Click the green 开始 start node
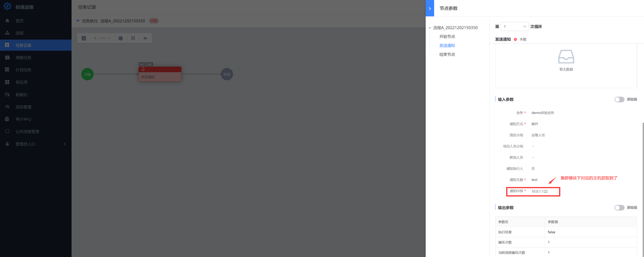This screenshot has height=257, width=644. point(87,74)
